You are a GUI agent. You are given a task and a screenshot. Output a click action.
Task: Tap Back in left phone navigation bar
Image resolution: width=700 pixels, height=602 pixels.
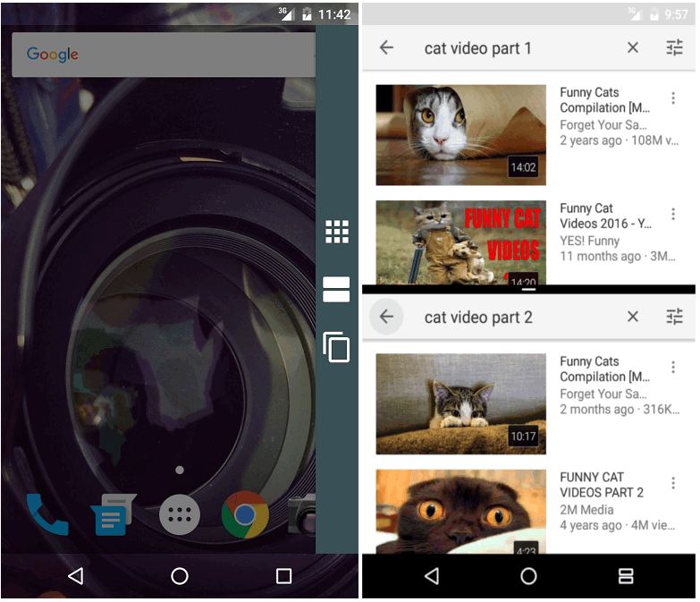pos(75,576)
